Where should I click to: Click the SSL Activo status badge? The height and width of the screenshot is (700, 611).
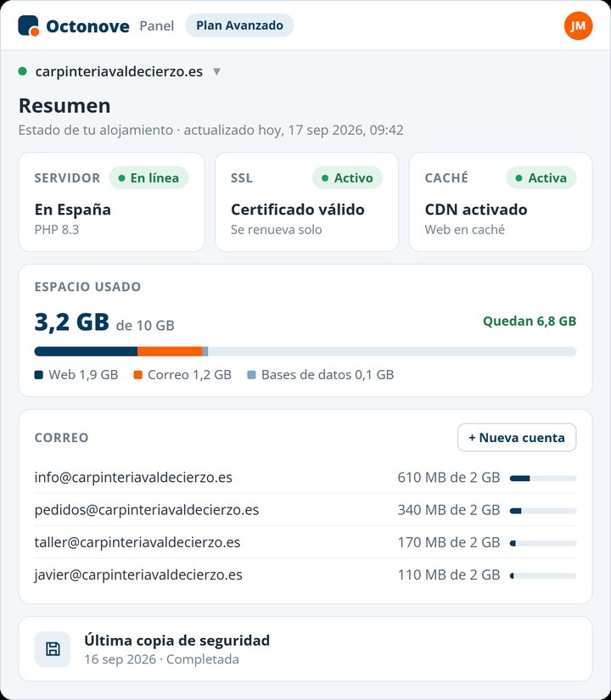tap(347, 177)
